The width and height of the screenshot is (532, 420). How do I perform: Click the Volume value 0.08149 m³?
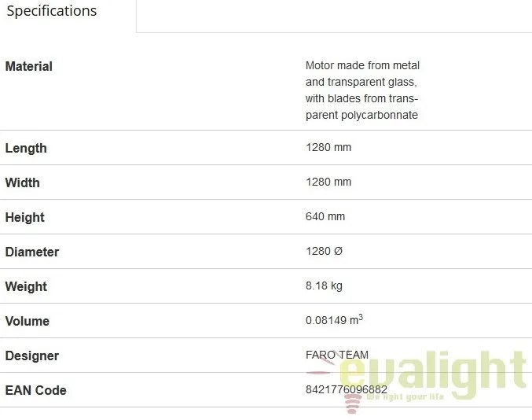click(334, 321)
